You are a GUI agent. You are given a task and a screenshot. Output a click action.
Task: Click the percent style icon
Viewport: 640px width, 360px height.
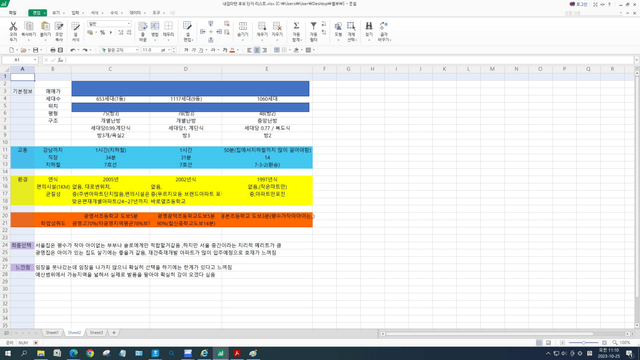tap(102, 33)
